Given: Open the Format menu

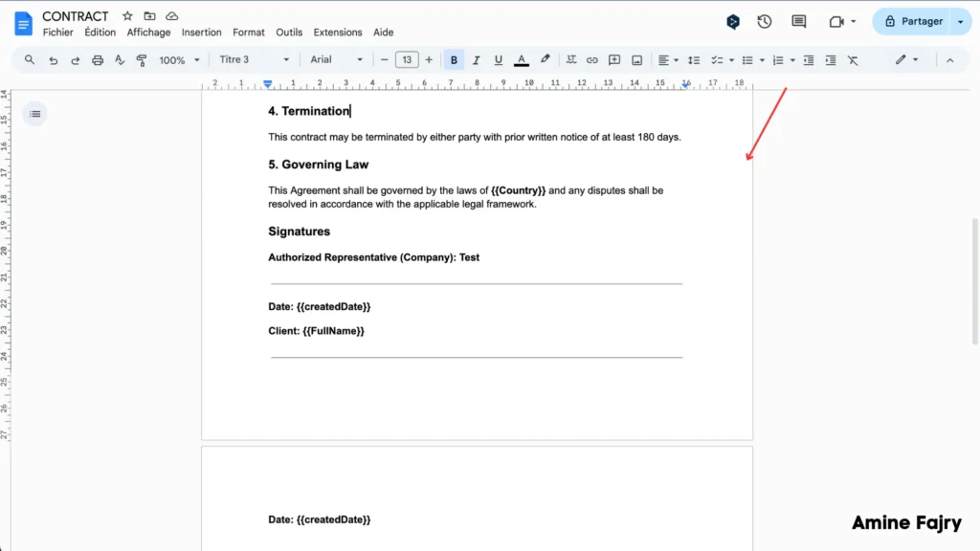Looking at the screenshot, I should point(249,33).
